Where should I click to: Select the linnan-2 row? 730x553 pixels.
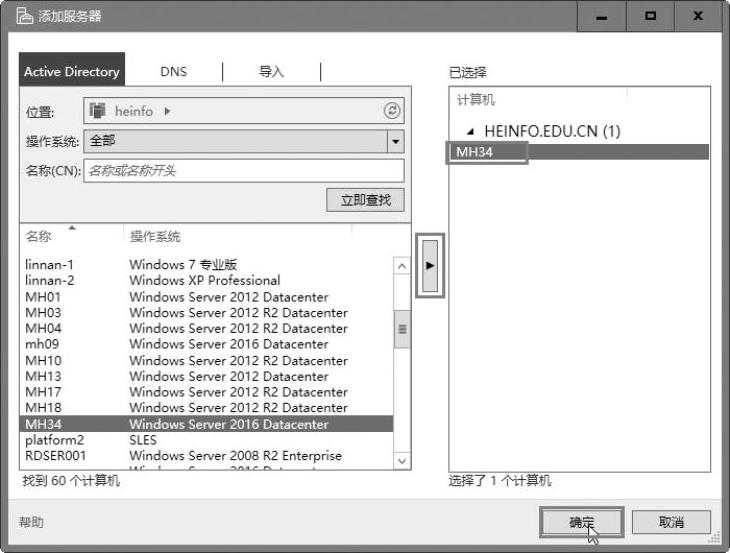pos(206,280)
